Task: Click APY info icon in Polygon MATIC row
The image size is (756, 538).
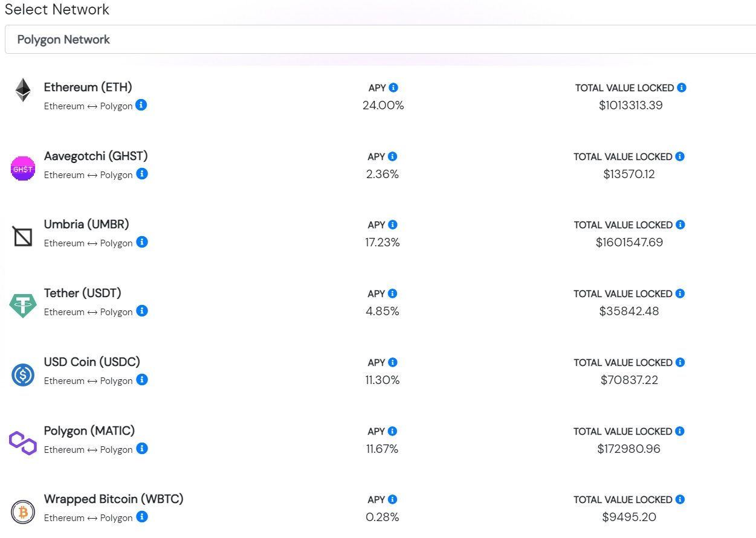Action: pos(392,431)
